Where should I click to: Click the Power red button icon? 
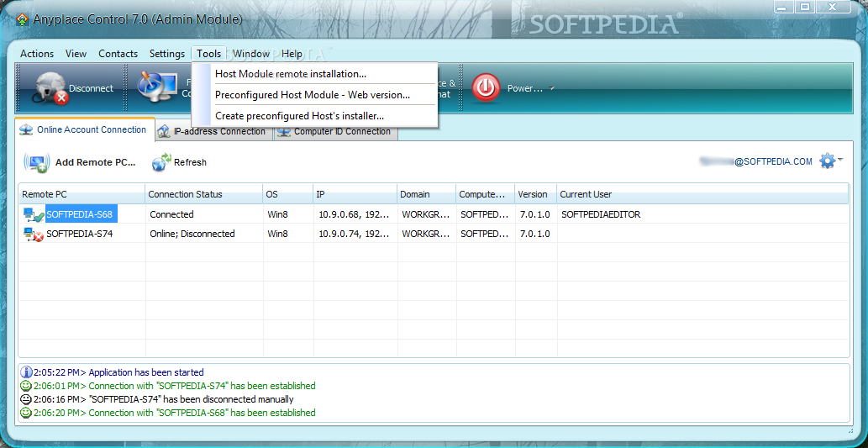(x=486, y=88)
